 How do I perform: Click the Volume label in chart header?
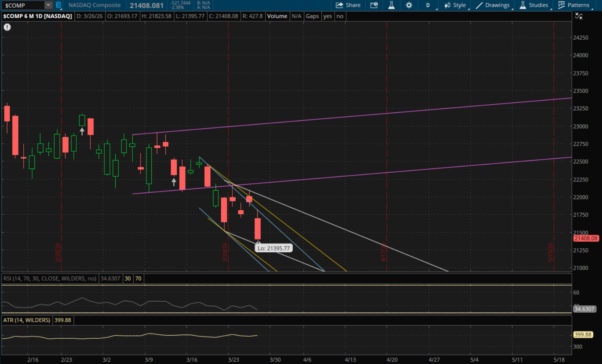(x=277, y=16)
